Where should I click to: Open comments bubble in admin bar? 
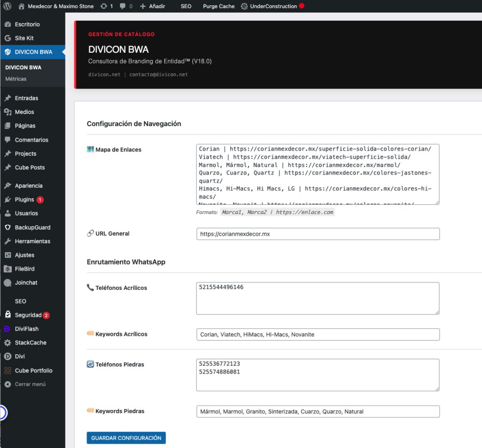pos(122,6)
